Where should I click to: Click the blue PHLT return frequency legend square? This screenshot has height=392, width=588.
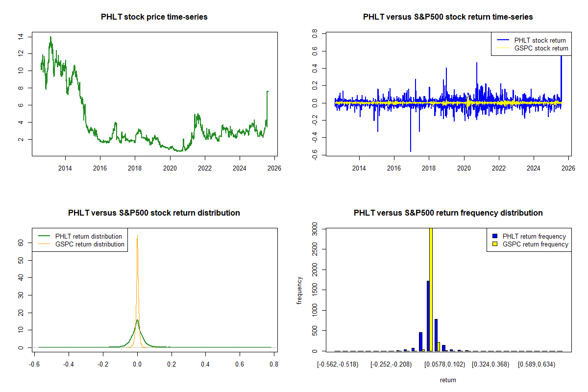pos(495,237)
